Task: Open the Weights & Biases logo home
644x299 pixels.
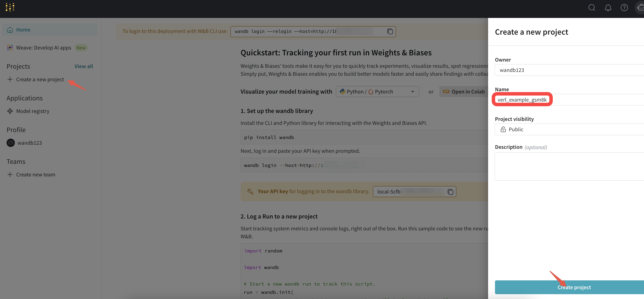Action: point(10,7)
